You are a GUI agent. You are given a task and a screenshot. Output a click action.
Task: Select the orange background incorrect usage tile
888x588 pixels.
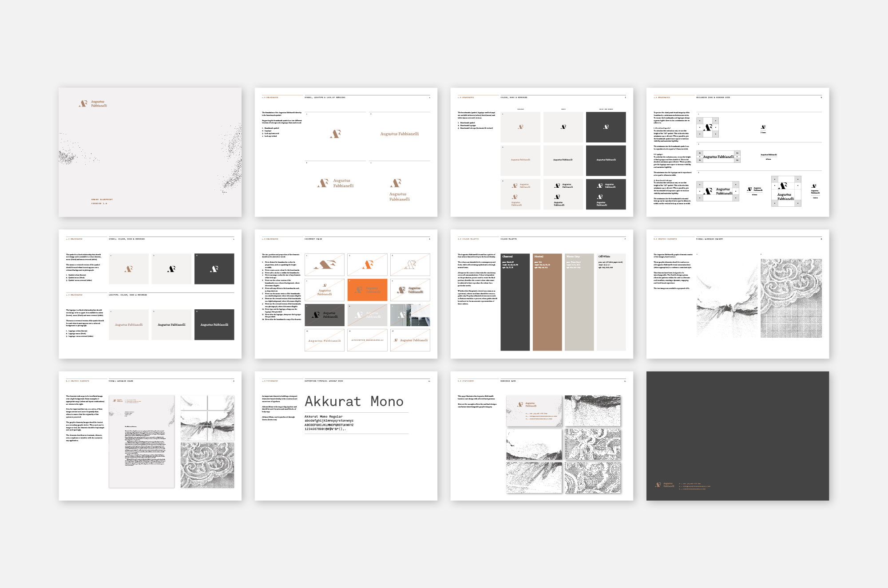click(367, 290)
